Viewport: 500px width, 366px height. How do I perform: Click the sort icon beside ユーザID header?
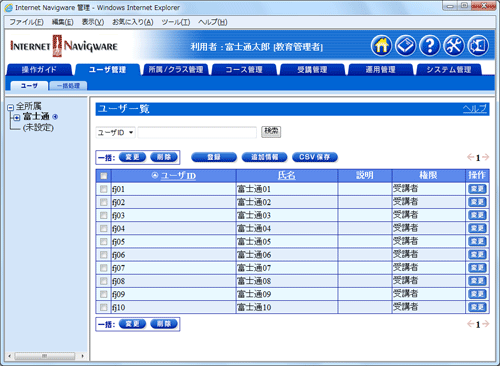pyautogui.click(x=154, y=175)
